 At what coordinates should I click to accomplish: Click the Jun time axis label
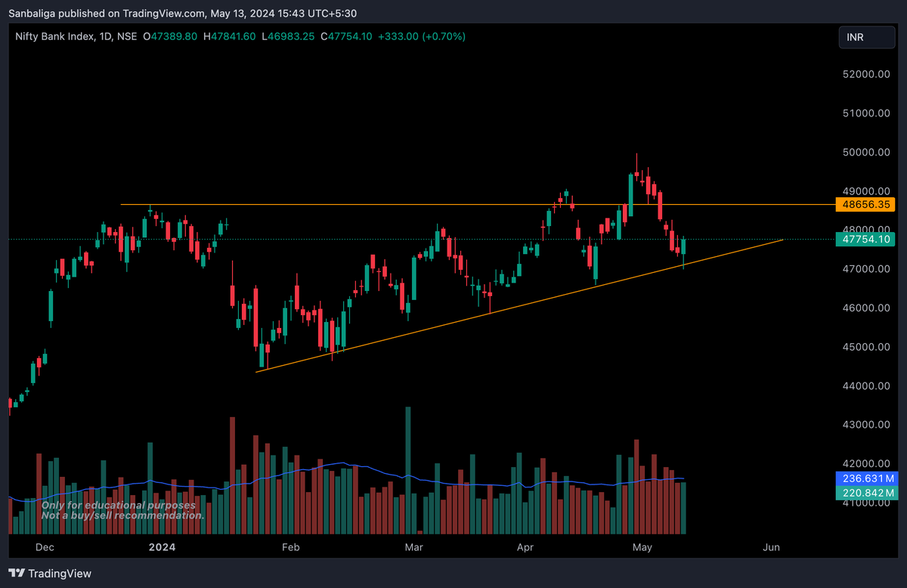(x=772, y=546)
